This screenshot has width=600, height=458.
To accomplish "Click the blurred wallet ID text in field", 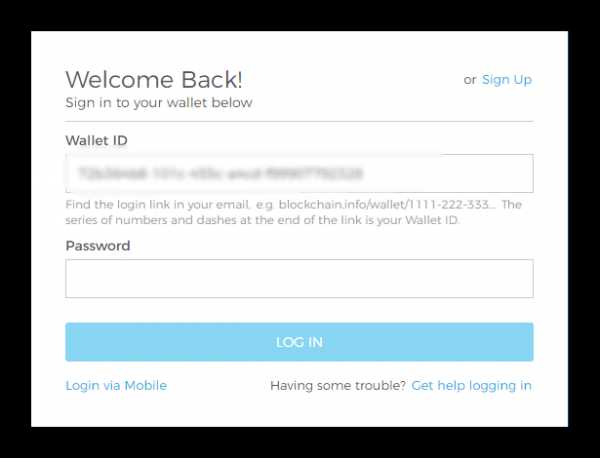I will 220,173.
